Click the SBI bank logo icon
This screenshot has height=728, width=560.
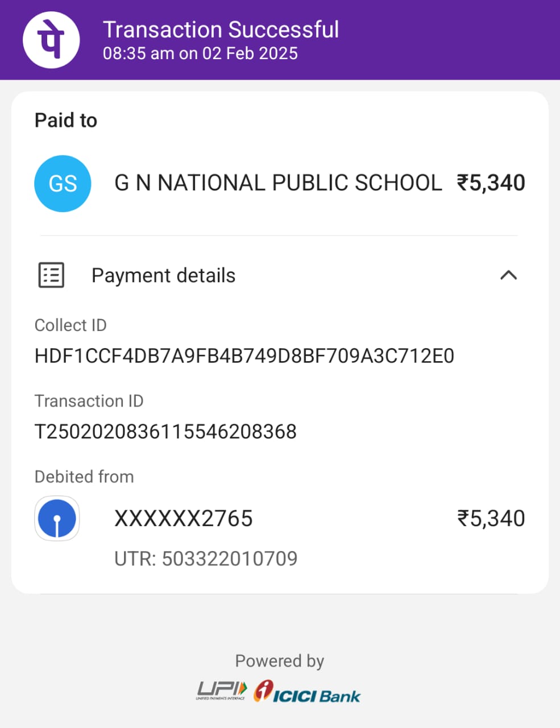point(57,518)
